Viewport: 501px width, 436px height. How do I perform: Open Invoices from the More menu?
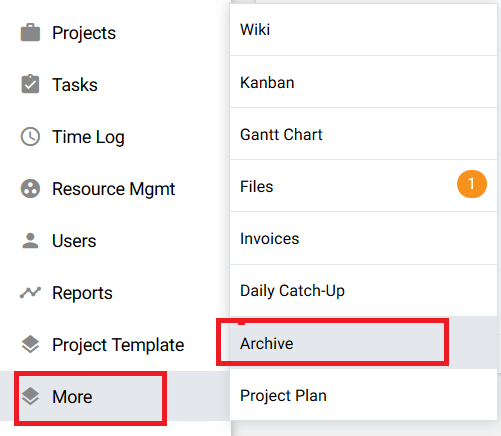363,238
